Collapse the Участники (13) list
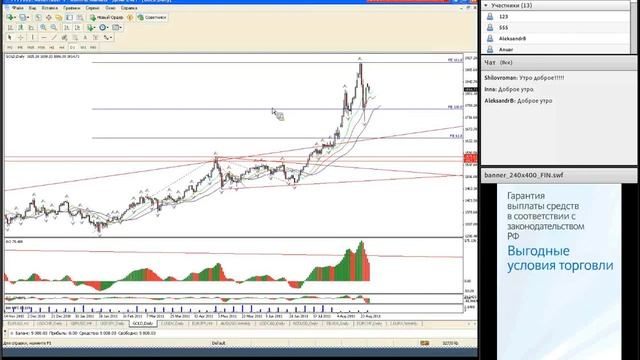 tap(486, 5)
